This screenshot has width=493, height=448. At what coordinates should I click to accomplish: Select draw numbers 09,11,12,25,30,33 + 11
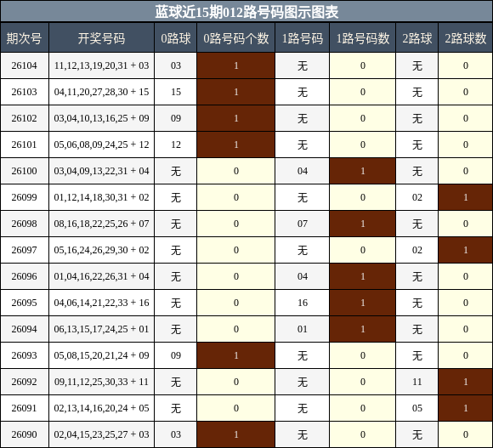(x=101, y=382)
